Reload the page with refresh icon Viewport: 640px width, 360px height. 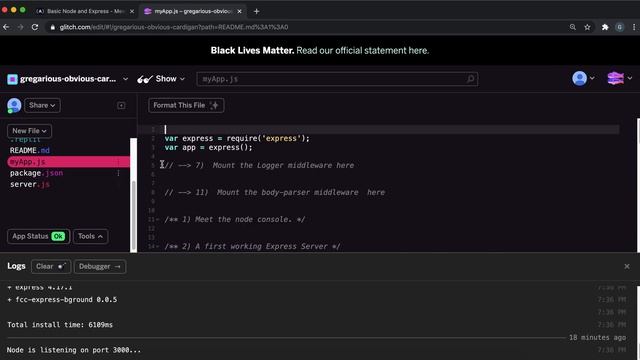click(x=35, y=27)
